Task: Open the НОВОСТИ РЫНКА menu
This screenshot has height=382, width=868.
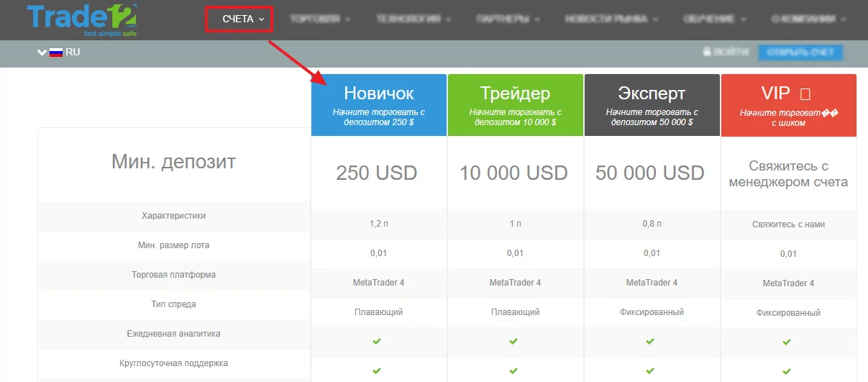Action: pos(611,19)
